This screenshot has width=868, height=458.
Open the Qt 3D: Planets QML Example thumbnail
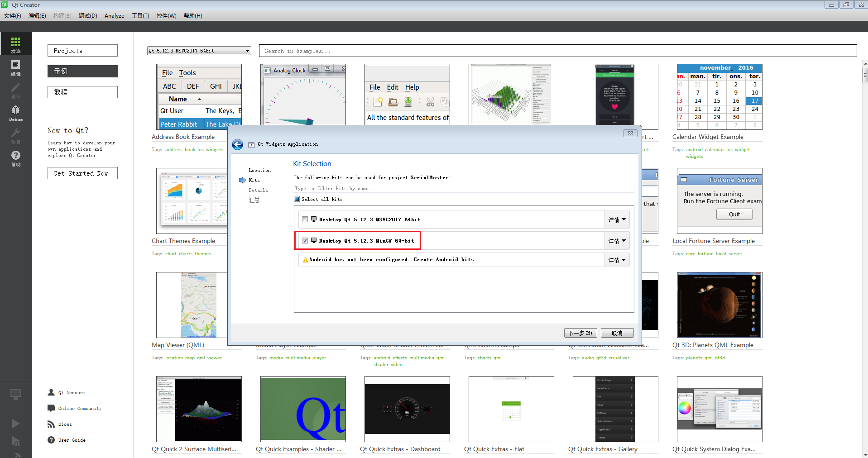pos(719,305)
